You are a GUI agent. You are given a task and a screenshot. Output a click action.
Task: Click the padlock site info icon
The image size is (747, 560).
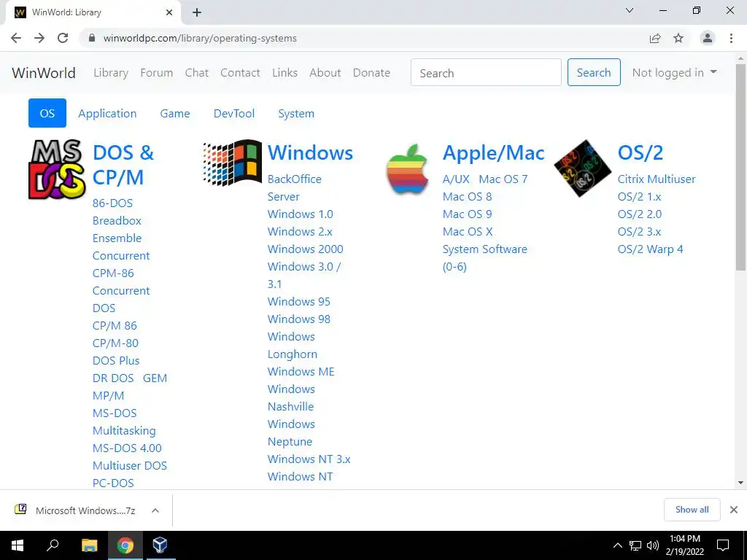click(92, 38)
